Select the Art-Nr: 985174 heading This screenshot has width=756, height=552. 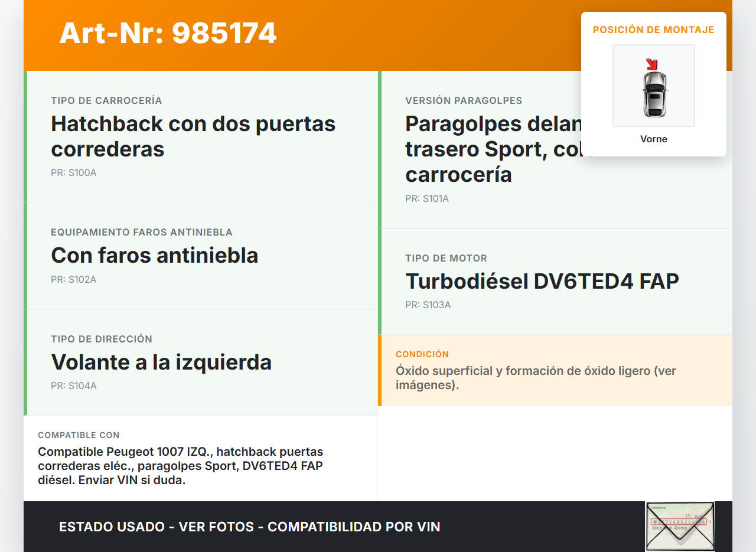(168, 33)
